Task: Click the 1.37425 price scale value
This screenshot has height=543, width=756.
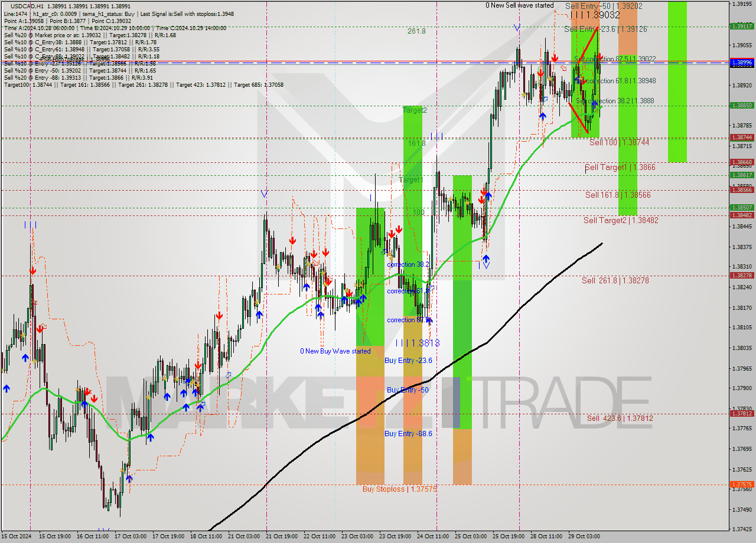Action: point(742,529)
